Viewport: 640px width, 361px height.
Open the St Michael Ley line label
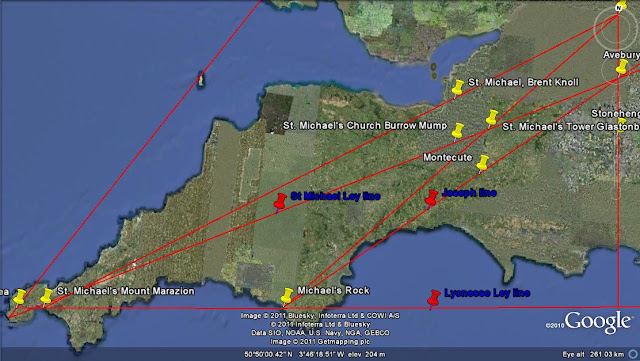tap(335, 196)
